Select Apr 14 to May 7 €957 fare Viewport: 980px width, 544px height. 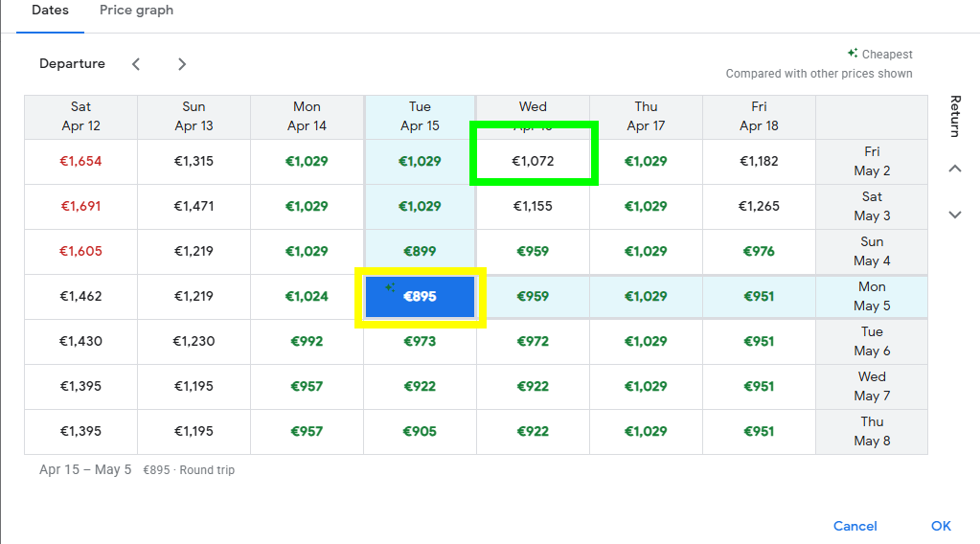(x=307, y=386)
